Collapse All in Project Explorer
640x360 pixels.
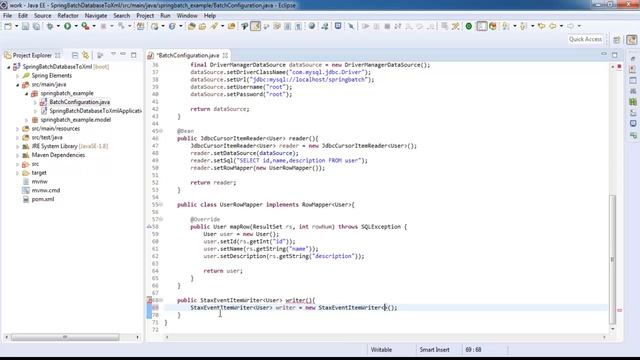pos(75,55)
